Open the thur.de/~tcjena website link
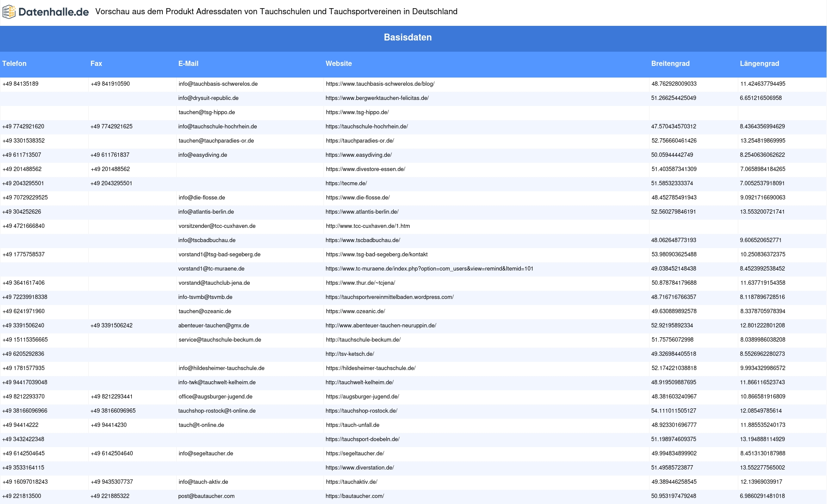This screenshot has width=827, height=504. (360, 283)
